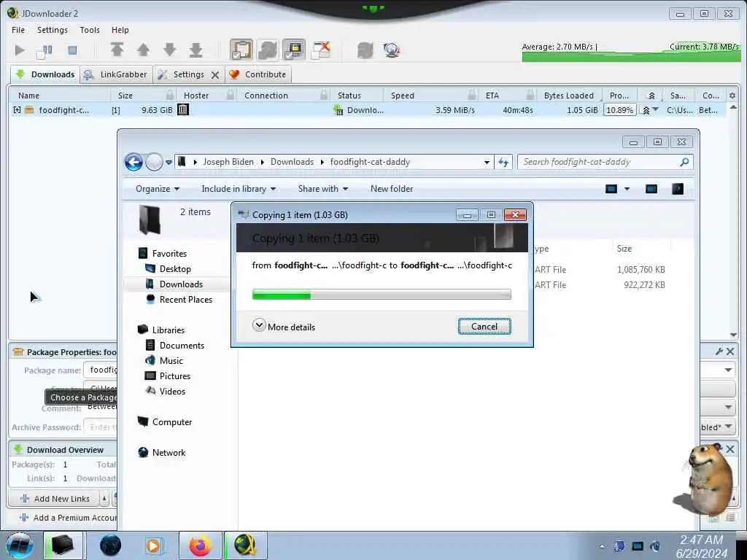Click the update check globe icon

point(391,50)
